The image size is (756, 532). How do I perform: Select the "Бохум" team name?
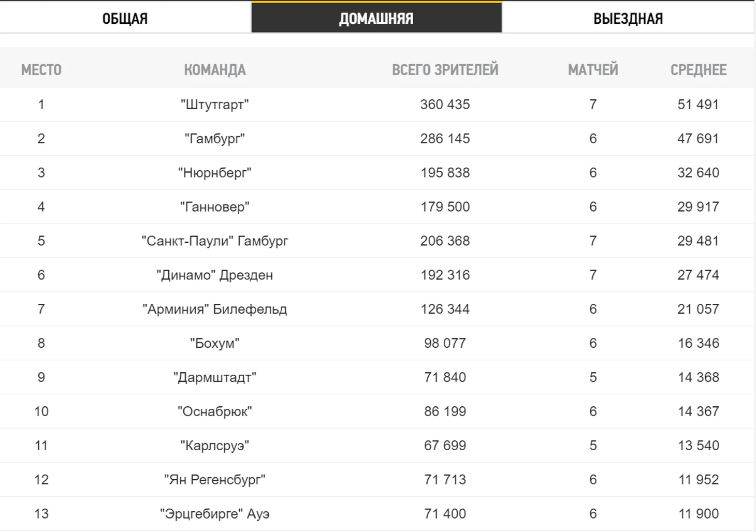(x=215, y=344)
